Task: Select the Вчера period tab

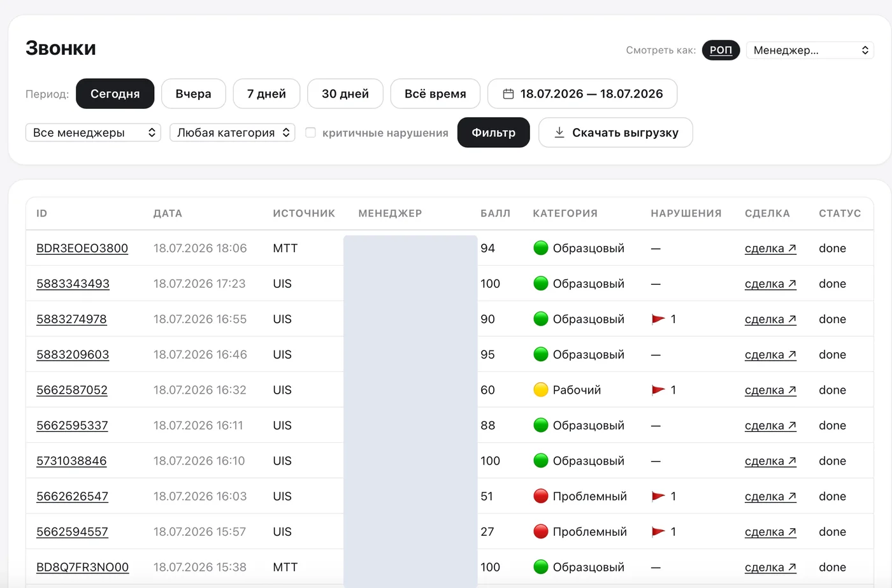Action: [x=193, y=94]
